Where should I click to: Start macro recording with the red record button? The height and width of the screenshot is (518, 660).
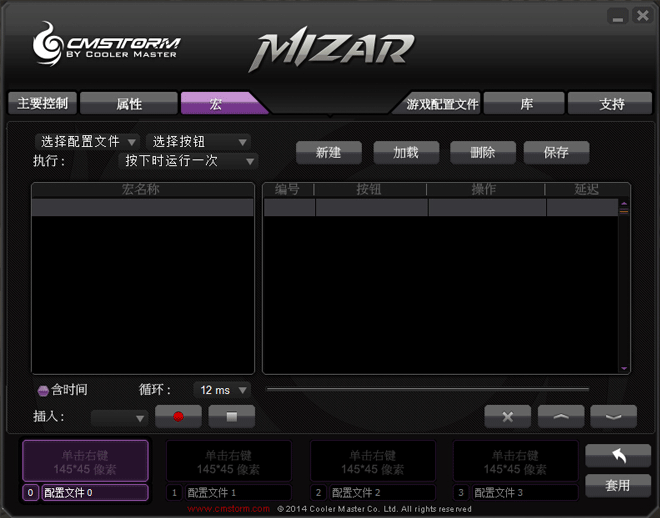pyautogui.click(x=178, y=417)
